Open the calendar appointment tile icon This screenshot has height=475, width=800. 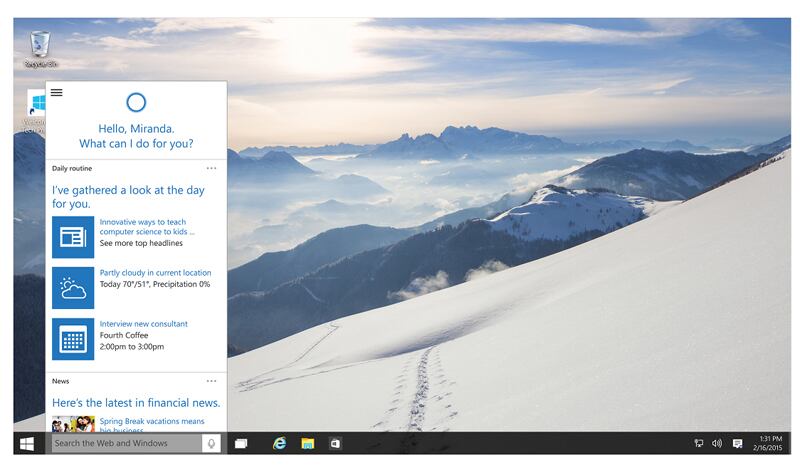pos(73,339)
